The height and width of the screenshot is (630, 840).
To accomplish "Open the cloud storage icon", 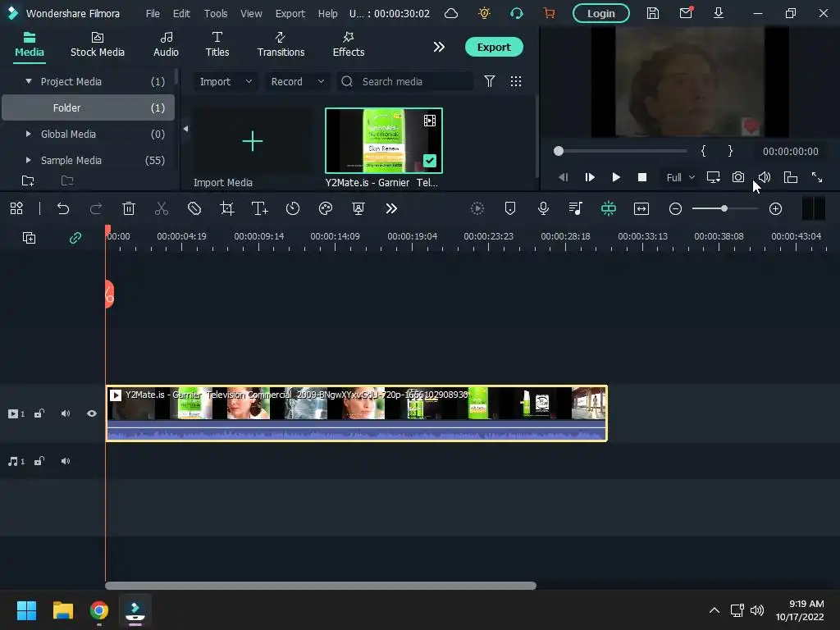I will click(x=452, y=13).
